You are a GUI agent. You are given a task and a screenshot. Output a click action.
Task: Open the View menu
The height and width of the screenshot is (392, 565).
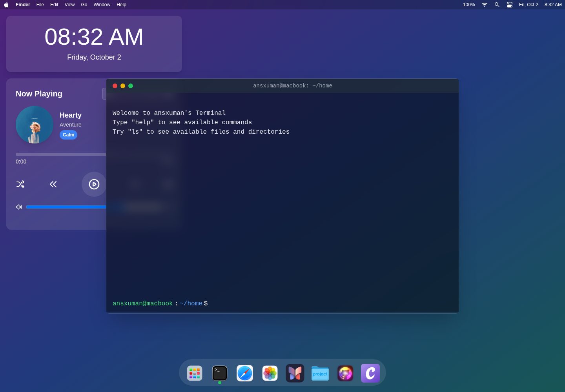(69, 5)
